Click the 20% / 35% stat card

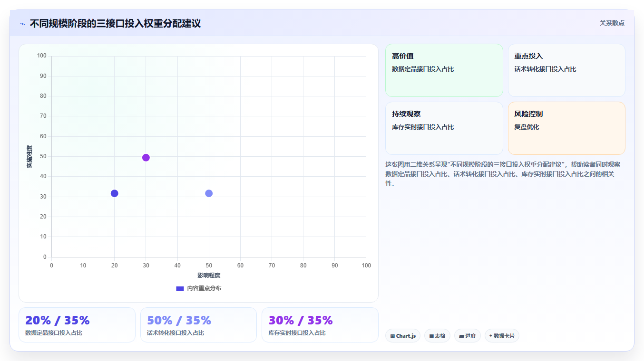77,325
